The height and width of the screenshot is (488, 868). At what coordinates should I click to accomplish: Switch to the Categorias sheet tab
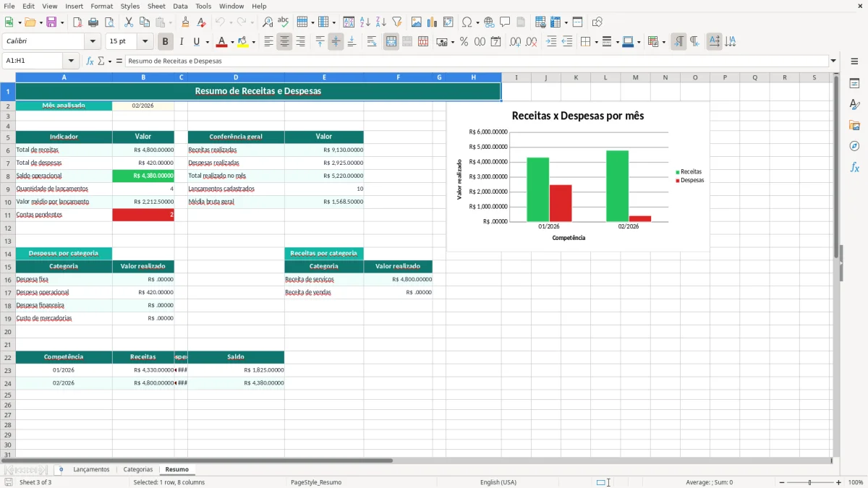coord(138,469)
